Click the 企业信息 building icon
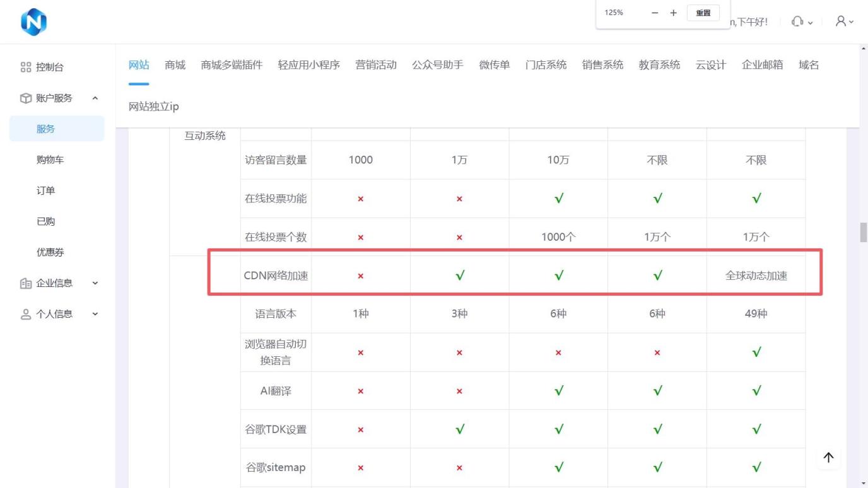Viewport: 868px width, 488px height. [x=26, y=283]
